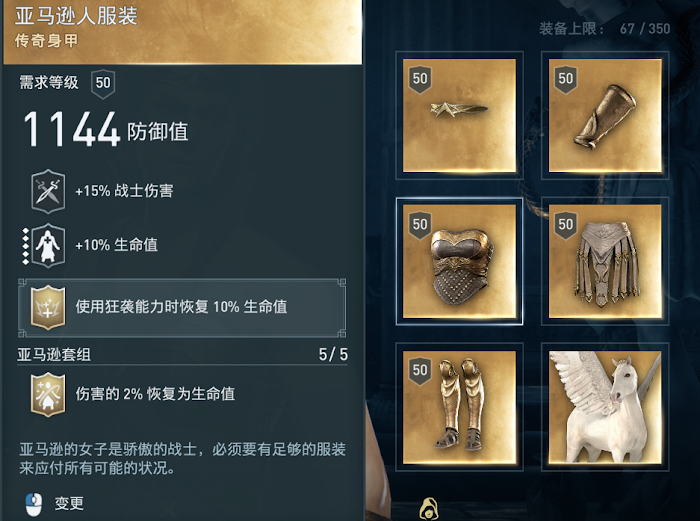Image resolution: width=700 pixels, height=521 pixels.
Task: Select the leather waist skirt item
Action: click(605, 261)
